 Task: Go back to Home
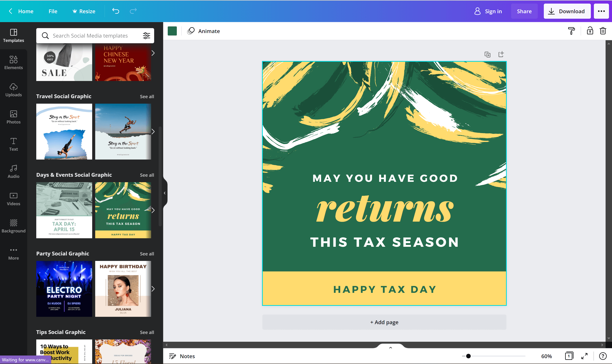[x=21, y=11]
